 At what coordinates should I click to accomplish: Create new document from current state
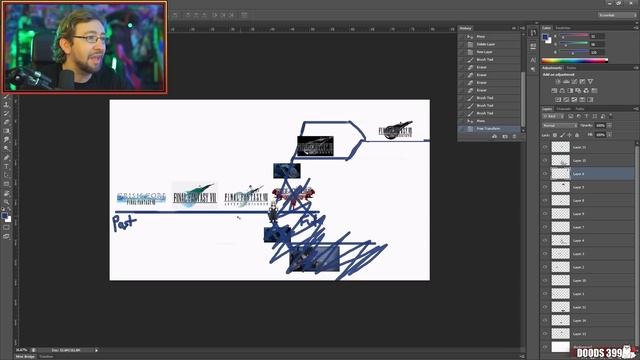(495, 136)
